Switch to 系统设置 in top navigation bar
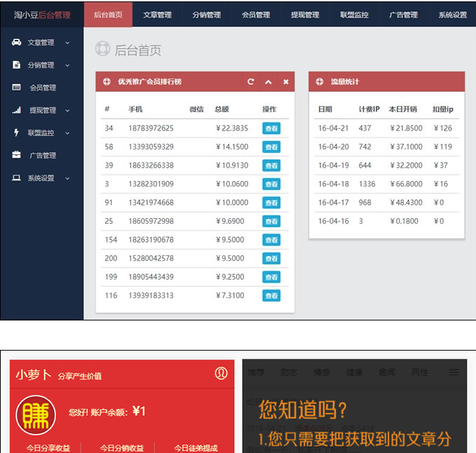Screen dimensions: 476x453 pos(452,15)
